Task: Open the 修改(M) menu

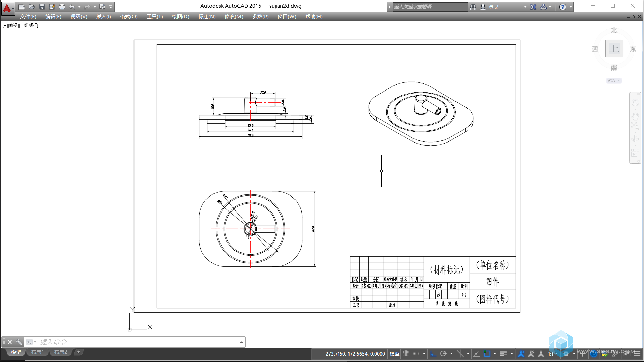Action: tap(234, 17)
